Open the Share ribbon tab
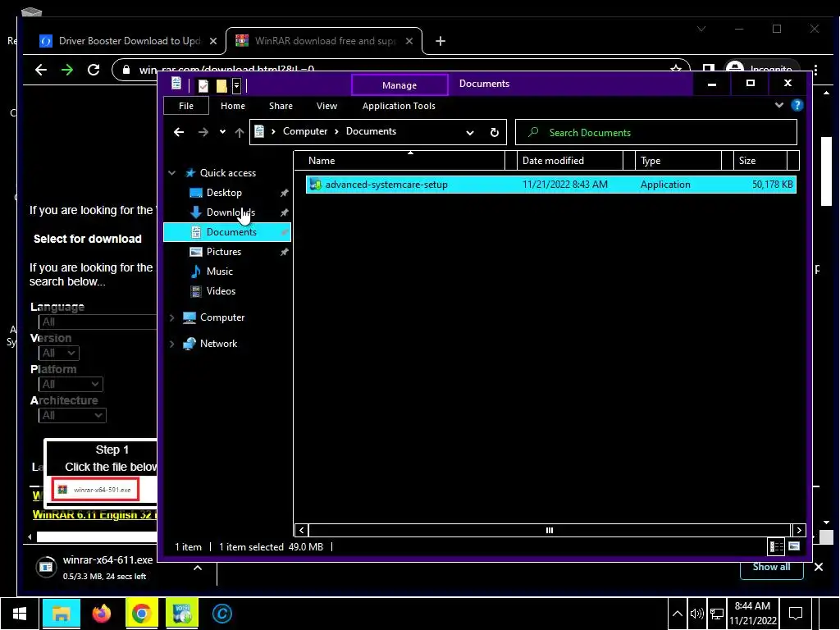840x630 pixels. point(281,106)
